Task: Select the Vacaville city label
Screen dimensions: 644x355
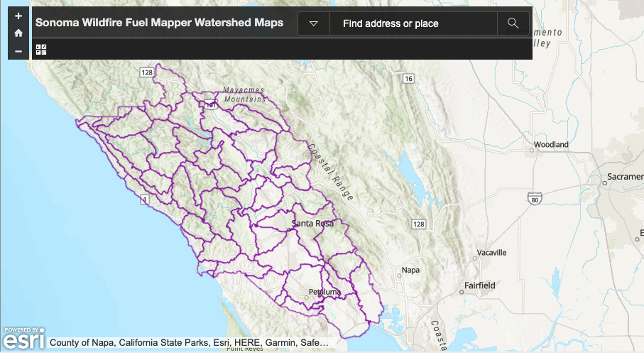Action: (491, 253)
